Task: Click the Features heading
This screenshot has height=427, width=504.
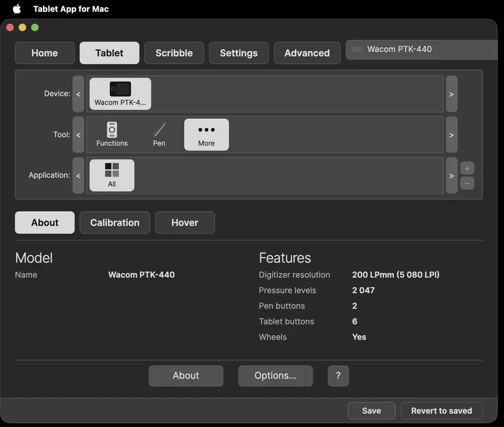Action: [285, 258]
